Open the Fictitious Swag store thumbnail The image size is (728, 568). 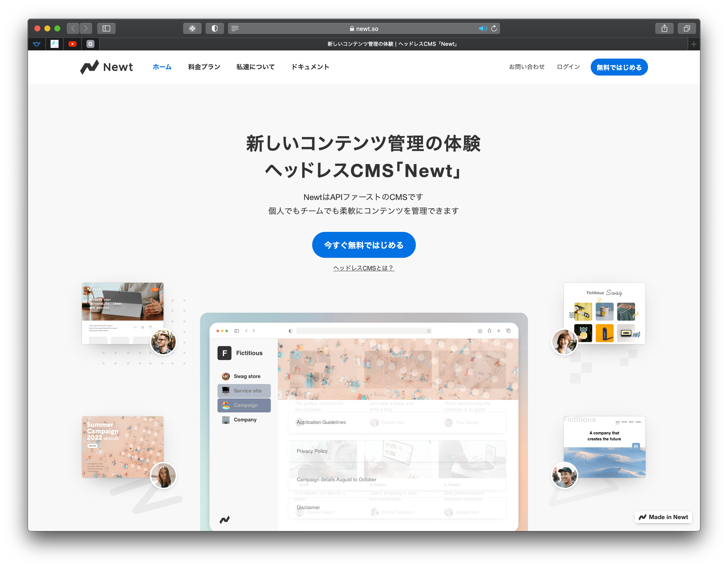coord(604,313)
